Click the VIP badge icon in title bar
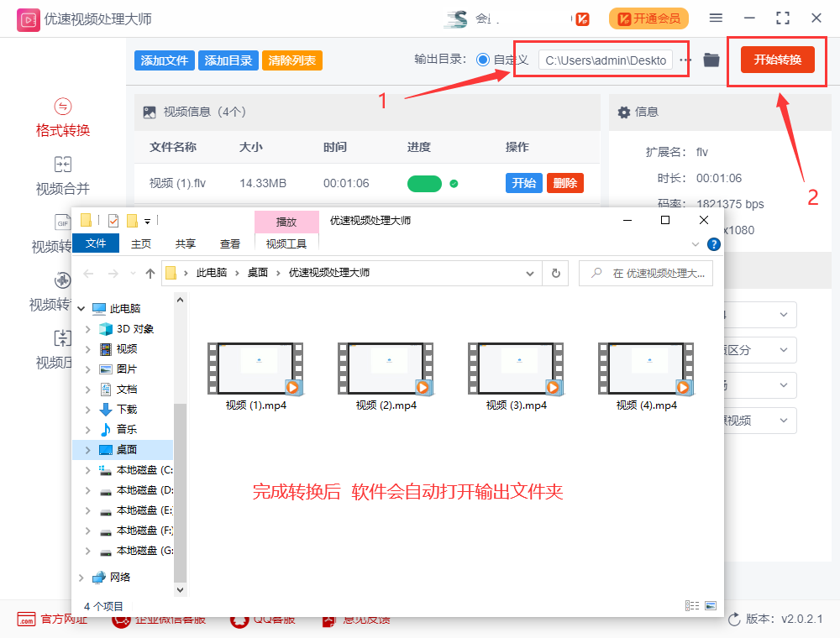Image resolution: width=840 pixels, height=638 pixels. point(582,19)
